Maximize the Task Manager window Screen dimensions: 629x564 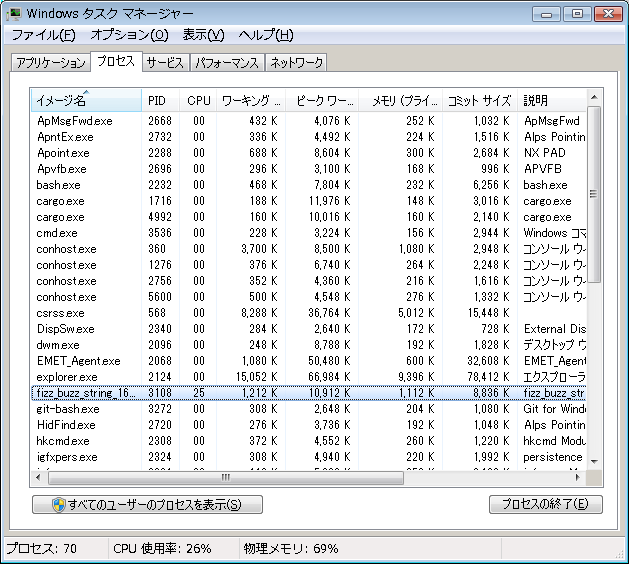tap(577, 14)
